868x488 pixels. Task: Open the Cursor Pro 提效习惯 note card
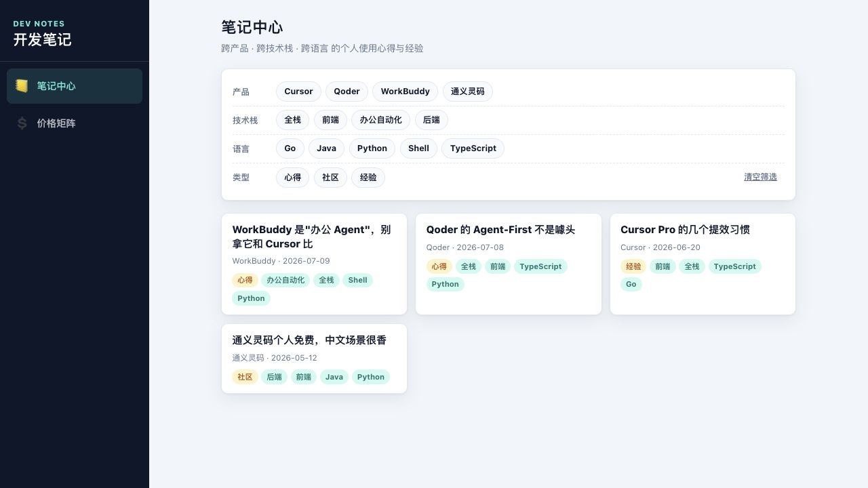tap(703, 264)
